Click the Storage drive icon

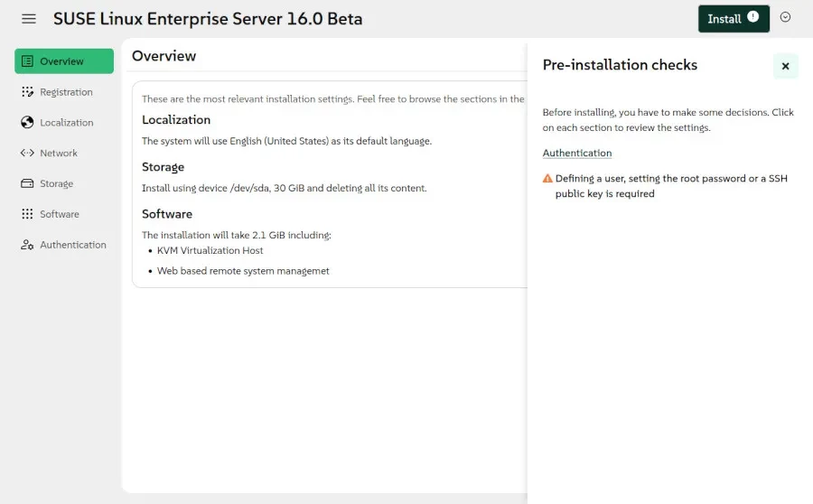point(27,184)
